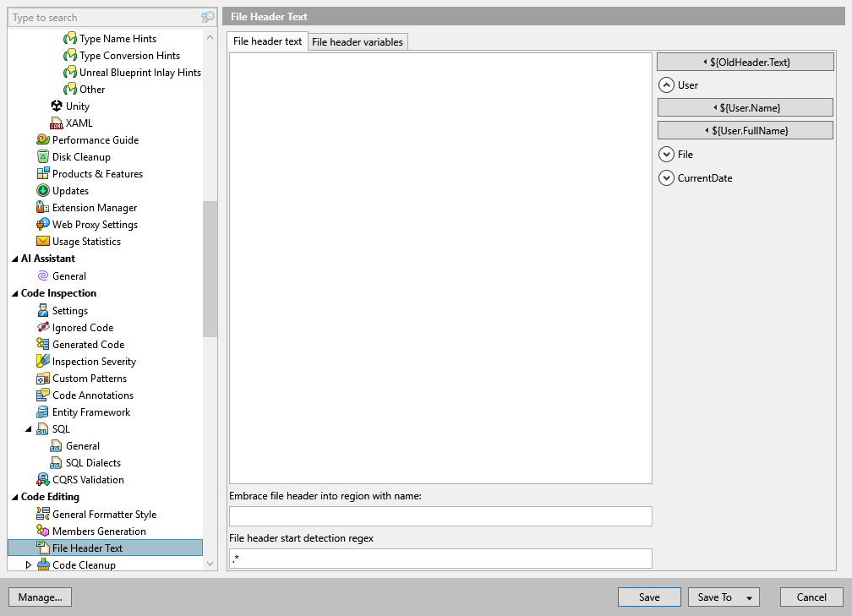Insert the ${User.FullName} variable
The width and height of the screenshot is (852, 616).
coord(745,129)
